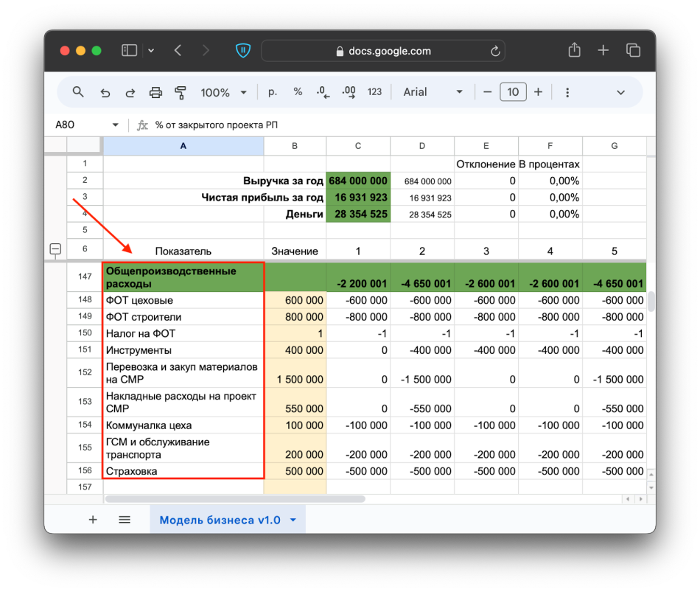Click the font size input field
This screenshot has width=700, height=592.
[x=513, y=92]
